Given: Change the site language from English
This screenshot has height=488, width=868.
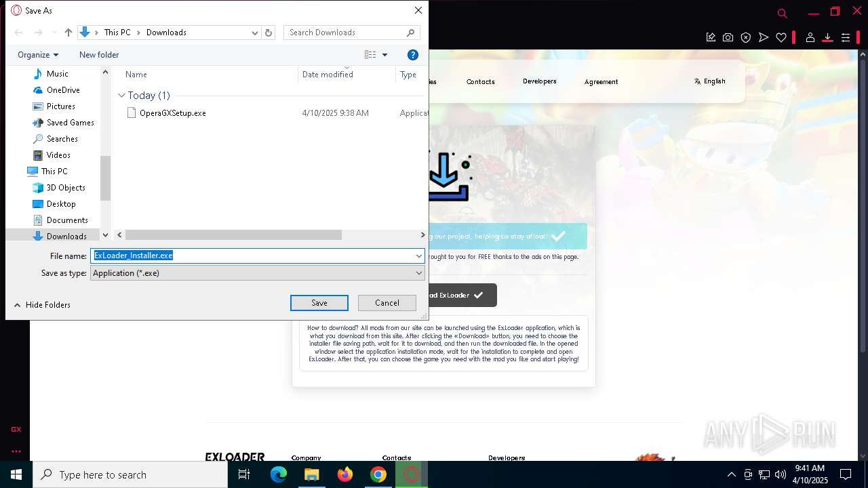Looking at the screenshot, I should (710, 81).
